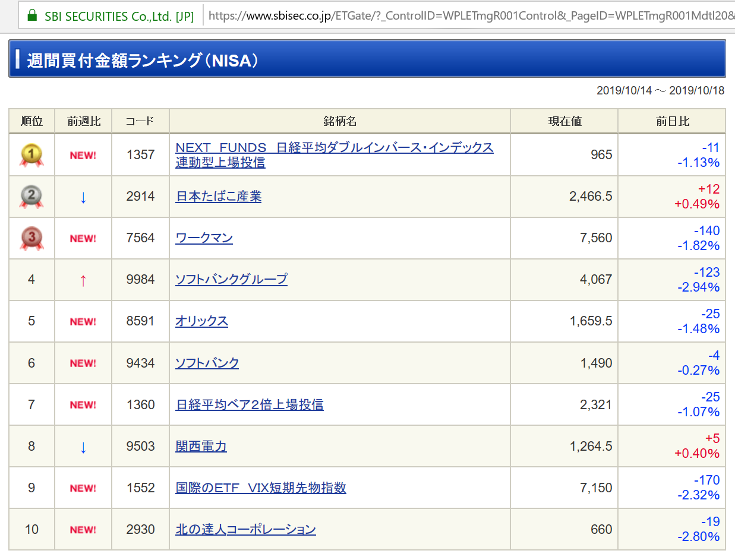735x560 pixels.
Task: Go to the オリックス stock link
Action: 201,321
